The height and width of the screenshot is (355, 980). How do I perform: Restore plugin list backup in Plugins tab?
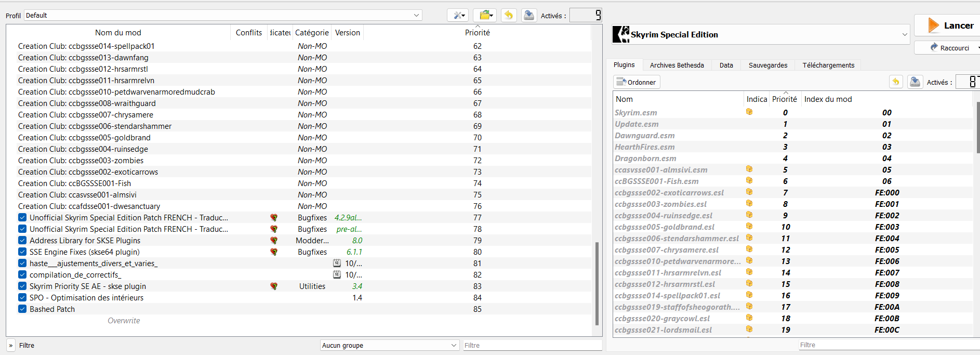[896, 82]
